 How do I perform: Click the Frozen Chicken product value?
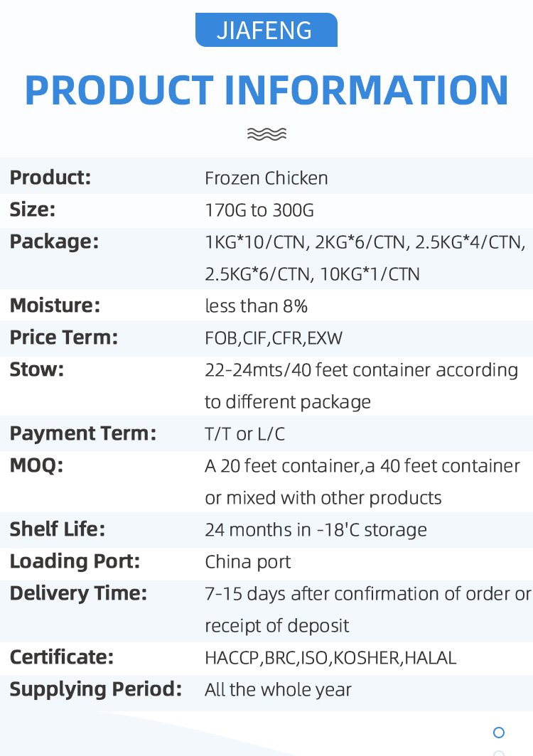click(266, 178)
